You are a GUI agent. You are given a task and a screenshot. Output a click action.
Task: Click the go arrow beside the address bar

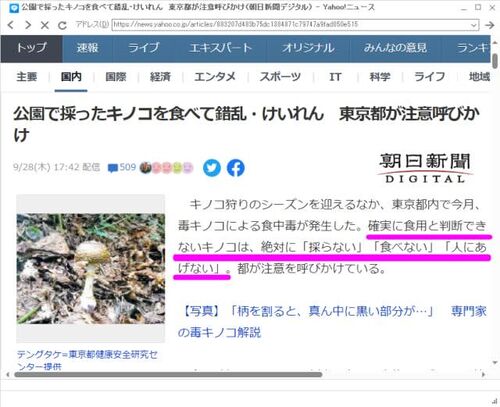coord(489,25)
